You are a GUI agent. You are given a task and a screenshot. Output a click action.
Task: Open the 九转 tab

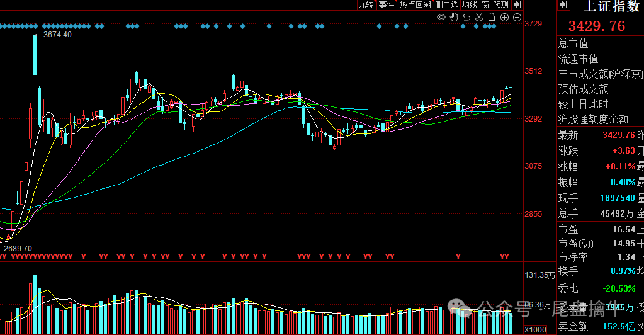pyautogui.click(x=366, y=4)
